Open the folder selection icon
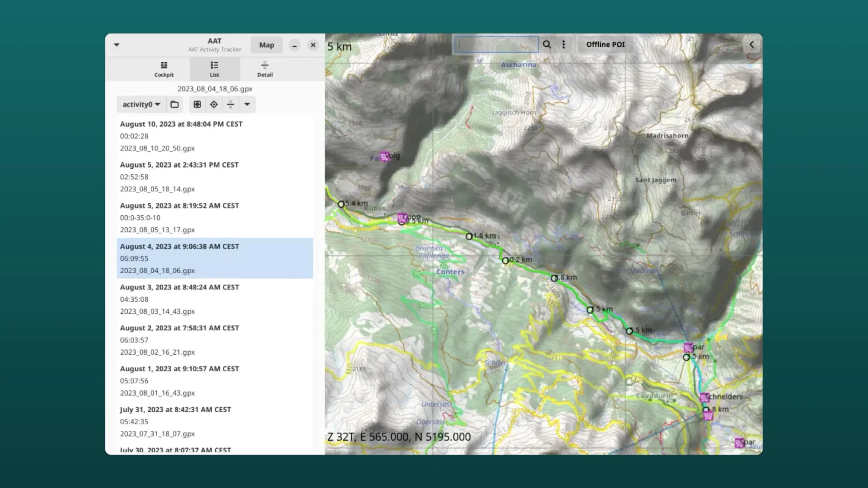868x488 pixels. pyautogui.click(x=175, y=105)
